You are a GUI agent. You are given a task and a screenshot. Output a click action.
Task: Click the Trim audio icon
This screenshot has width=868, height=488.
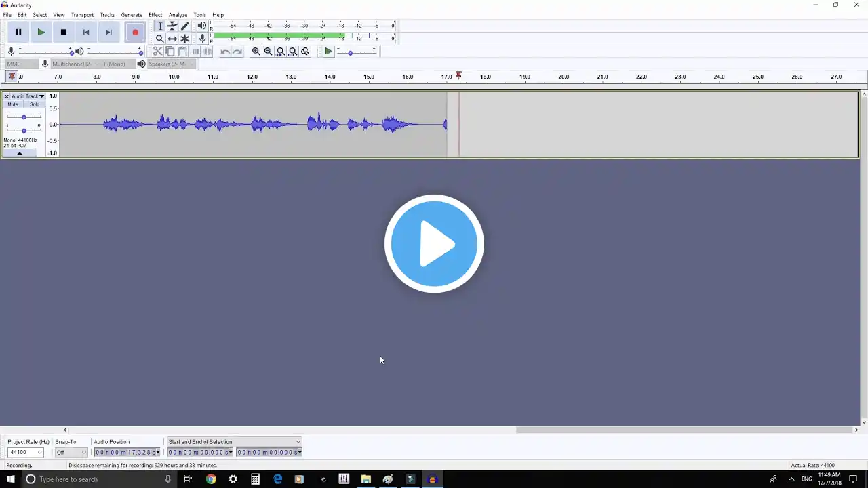pos(195,52)
